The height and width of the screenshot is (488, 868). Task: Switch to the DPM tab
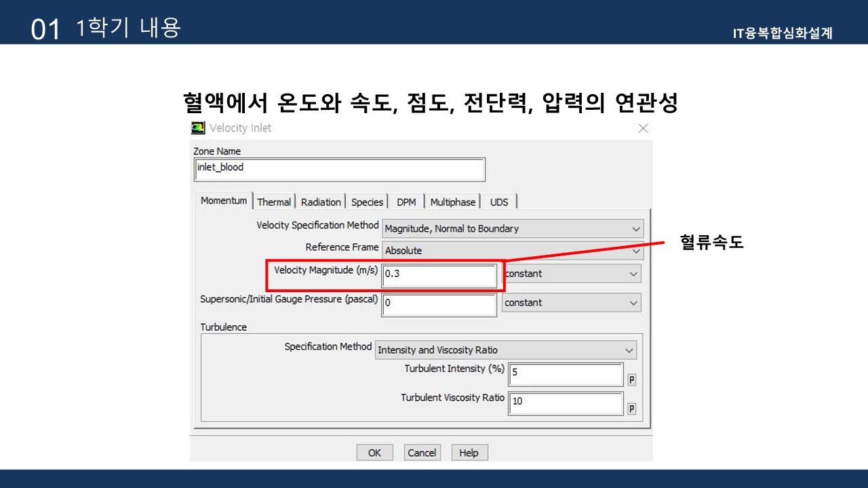(x=406, y=202)
